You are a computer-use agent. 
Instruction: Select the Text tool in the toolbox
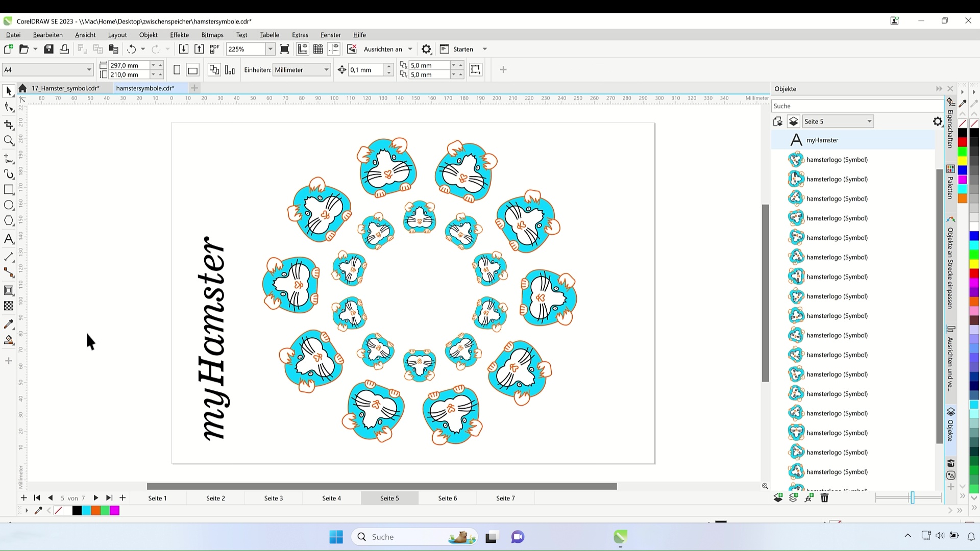9,239
